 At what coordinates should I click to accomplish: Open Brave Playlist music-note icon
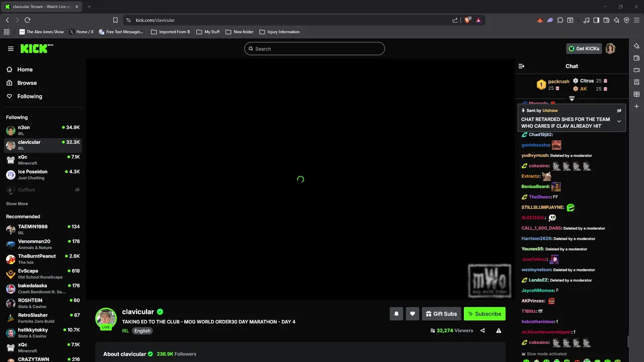point(586,20)
